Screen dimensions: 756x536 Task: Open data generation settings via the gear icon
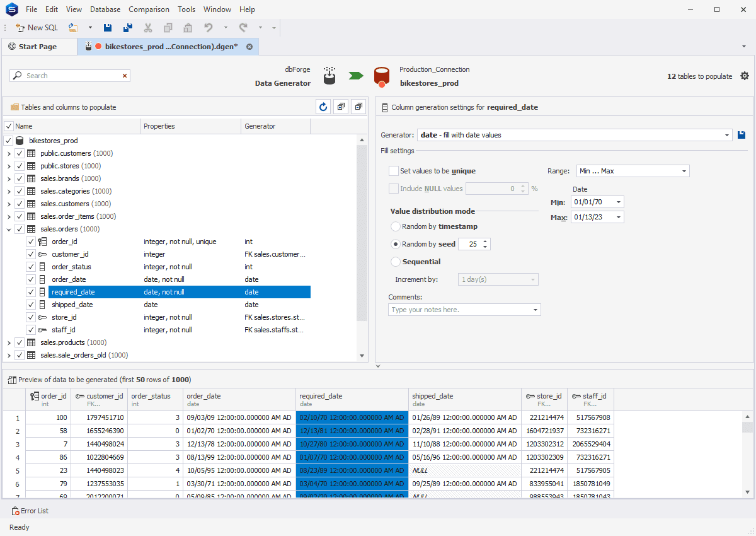pos(745,76)
